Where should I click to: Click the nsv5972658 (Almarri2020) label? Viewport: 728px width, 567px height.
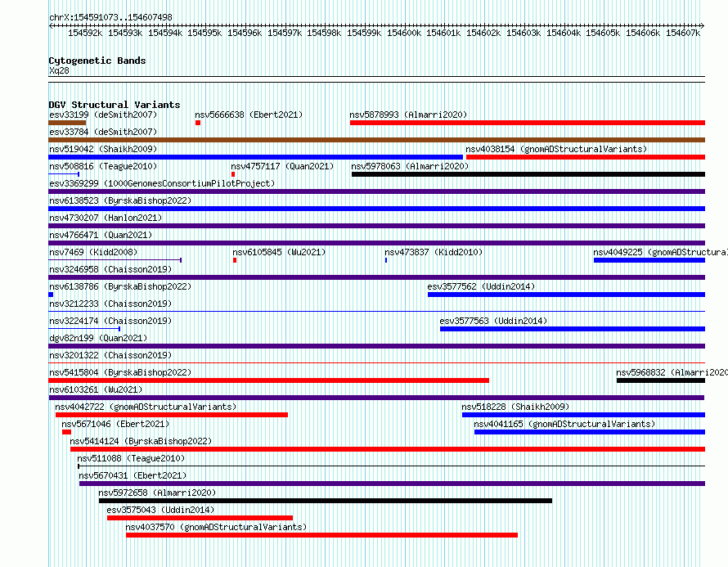(x=157, y=493)
